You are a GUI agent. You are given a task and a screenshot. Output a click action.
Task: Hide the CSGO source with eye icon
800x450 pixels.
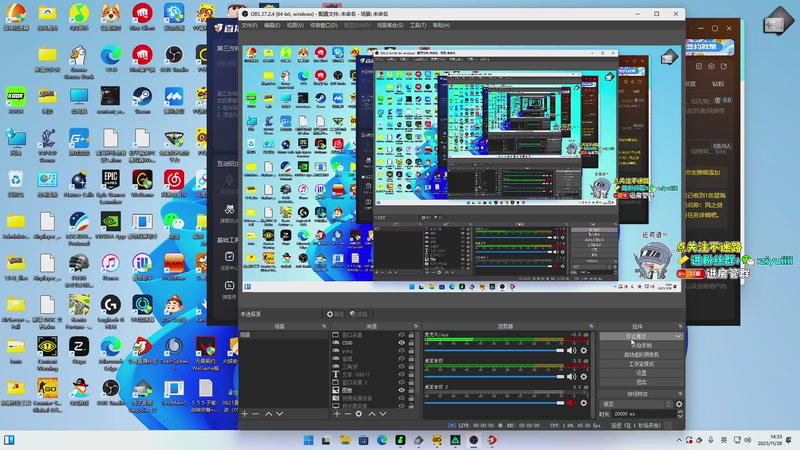pyautogui.click(x=402, y=343)
